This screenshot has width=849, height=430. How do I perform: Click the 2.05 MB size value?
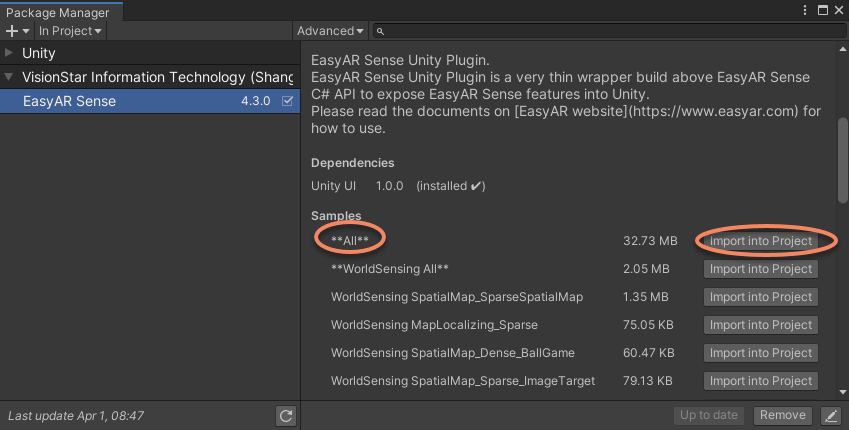pos(646,269)
